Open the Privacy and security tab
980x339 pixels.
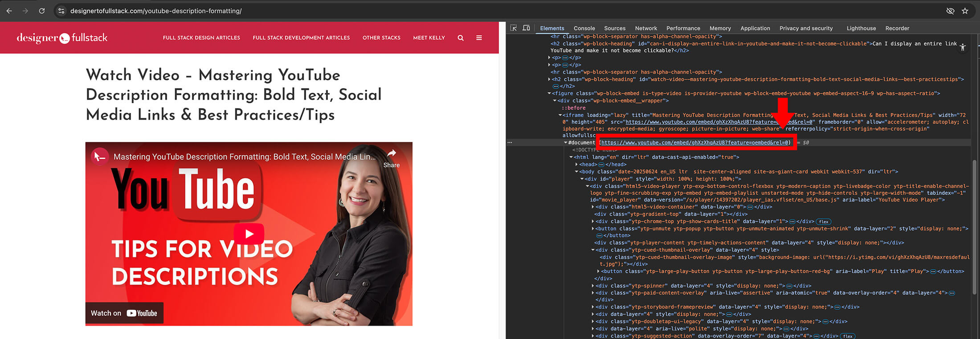tap(806, 28)
